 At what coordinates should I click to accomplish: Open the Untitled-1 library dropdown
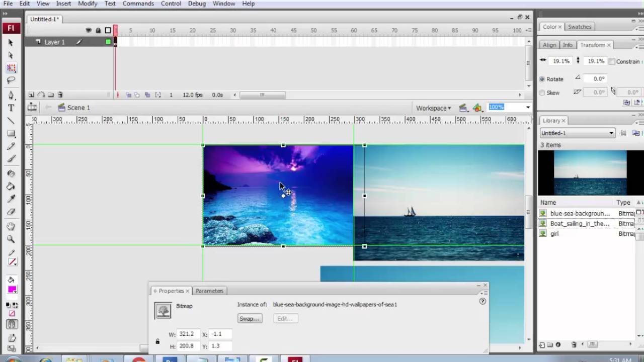point(577,133)
